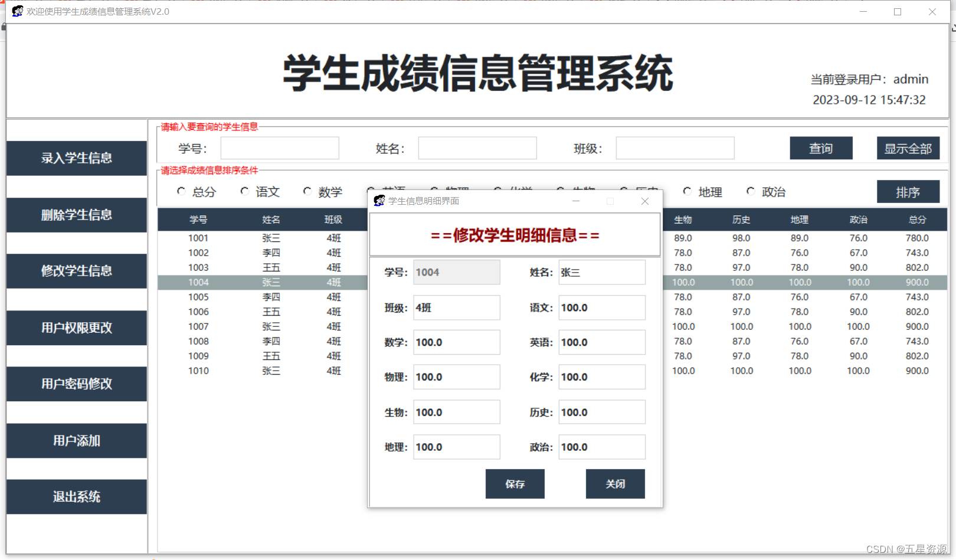Select the 语文 sorting radio button
Viewport: 956px width, 560px height.
click(244, 191)
